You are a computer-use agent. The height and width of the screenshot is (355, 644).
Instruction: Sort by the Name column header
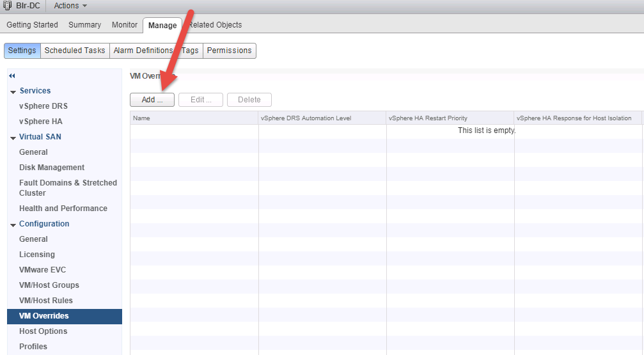pos(194,118)
